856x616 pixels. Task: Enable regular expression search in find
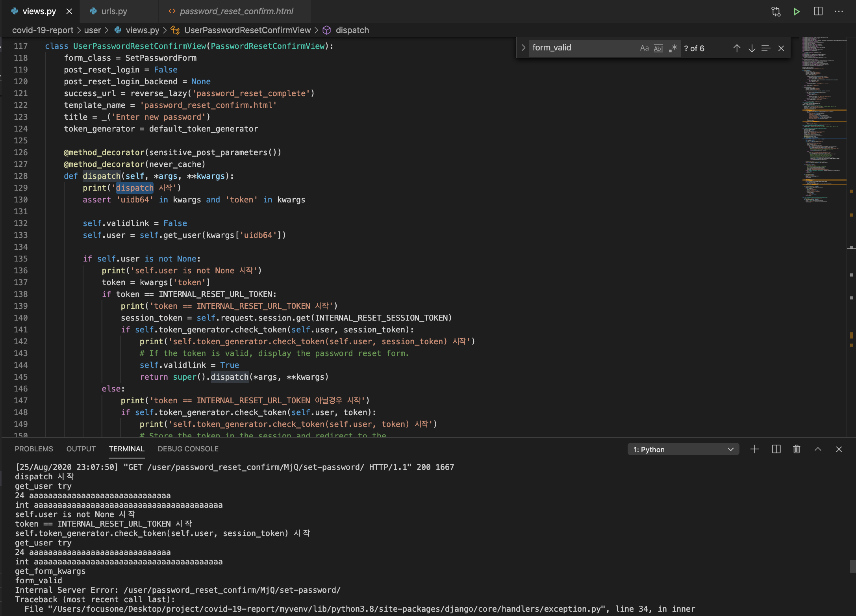point(673,48)
